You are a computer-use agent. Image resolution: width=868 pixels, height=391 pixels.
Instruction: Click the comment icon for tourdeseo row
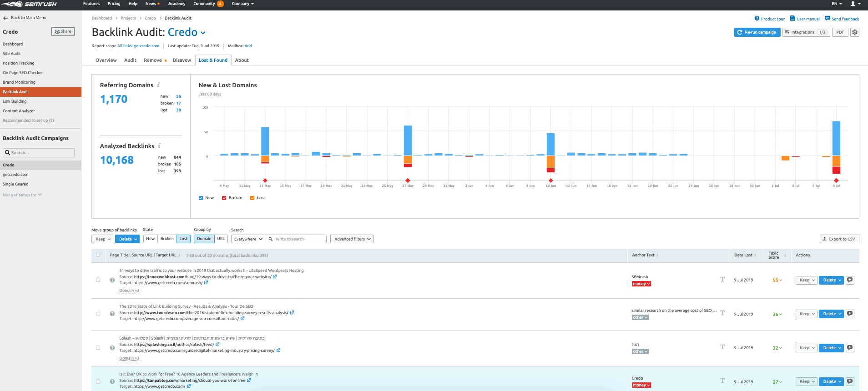(x=850, y=314)
